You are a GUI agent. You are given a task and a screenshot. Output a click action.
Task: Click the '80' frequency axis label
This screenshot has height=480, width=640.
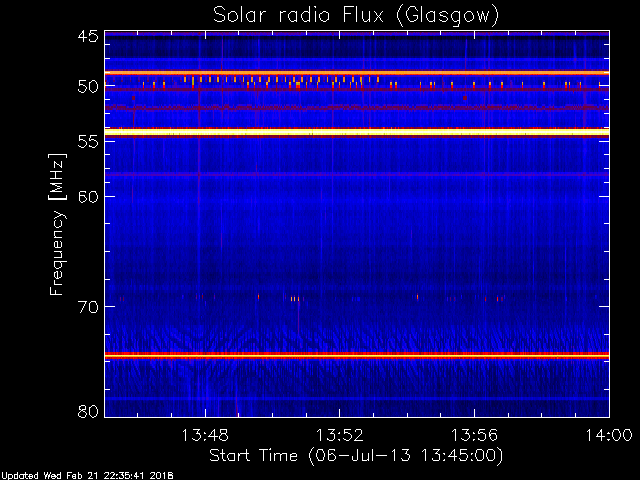pyautogui.click(x=88, y=411)
